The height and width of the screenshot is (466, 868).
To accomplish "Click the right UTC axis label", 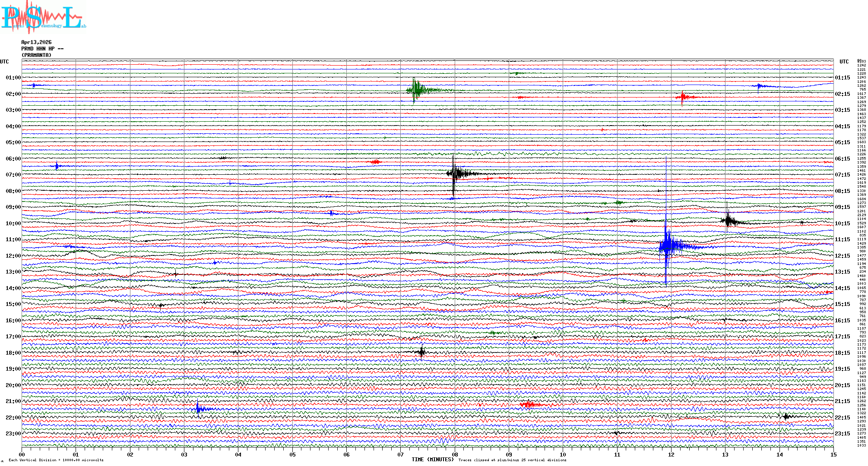I will pos(844,62).
